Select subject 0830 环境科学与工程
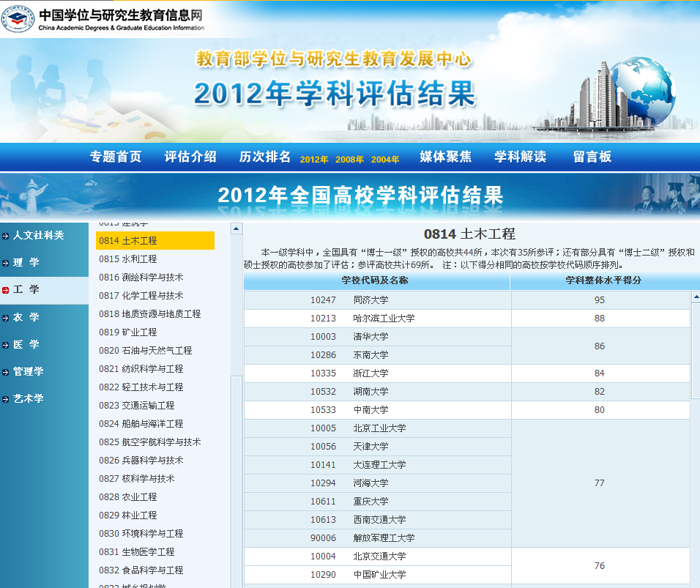The image size is (700, 588). click(141, 534)
